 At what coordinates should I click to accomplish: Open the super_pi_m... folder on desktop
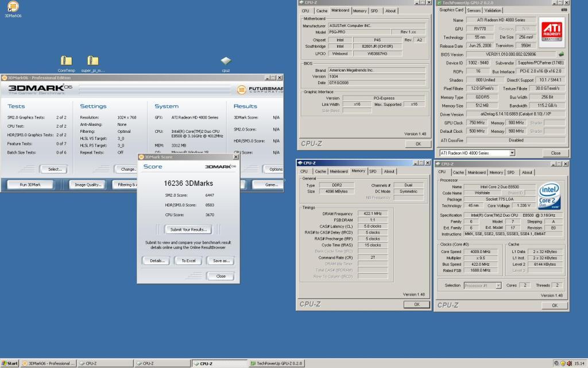tap(92, 60)
